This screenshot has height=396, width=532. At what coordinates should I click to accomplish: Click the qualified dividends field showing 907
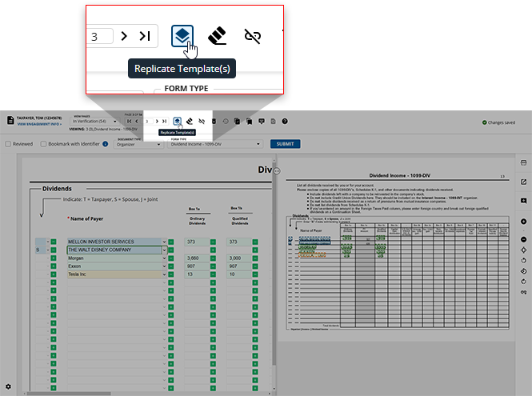point(239,266)
